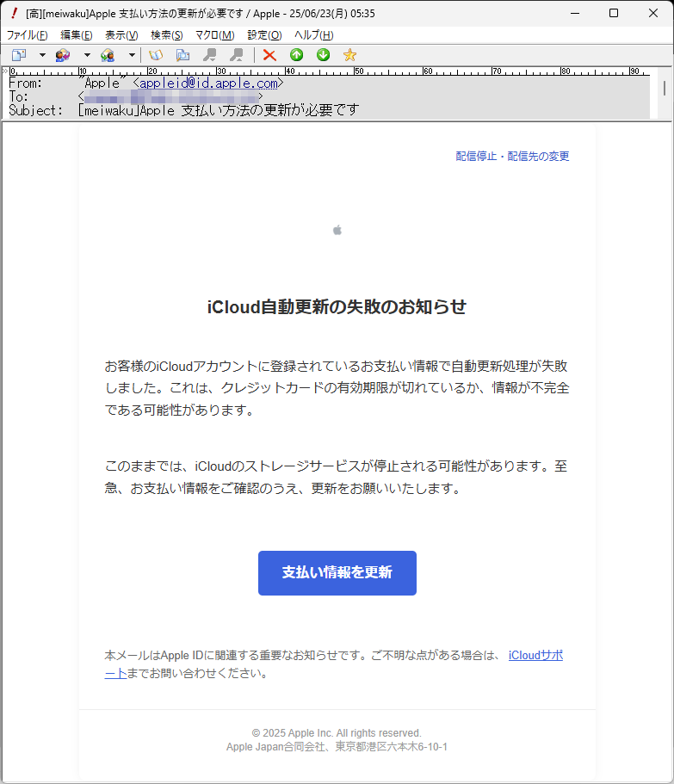Click the 配信停止・配信先の変更 link
The image size is (674, 784).
point(512,157)
